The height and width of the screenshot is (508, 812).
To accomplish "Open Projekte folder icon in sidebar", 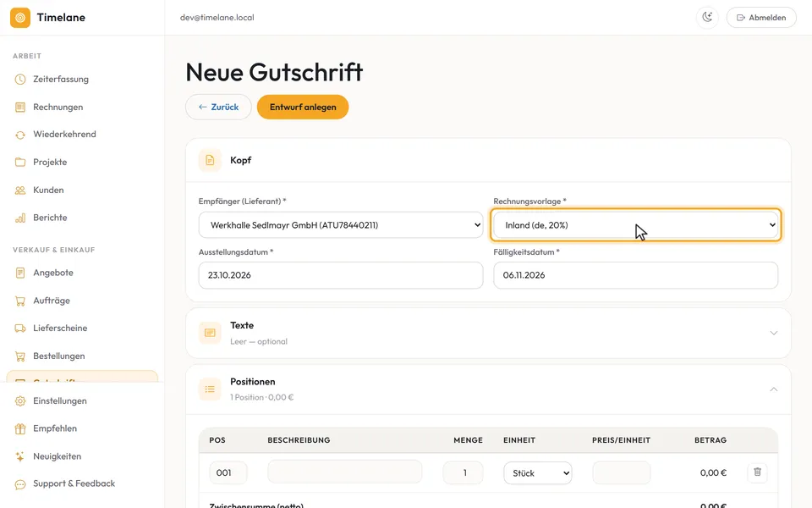I will tap(20, 163).
